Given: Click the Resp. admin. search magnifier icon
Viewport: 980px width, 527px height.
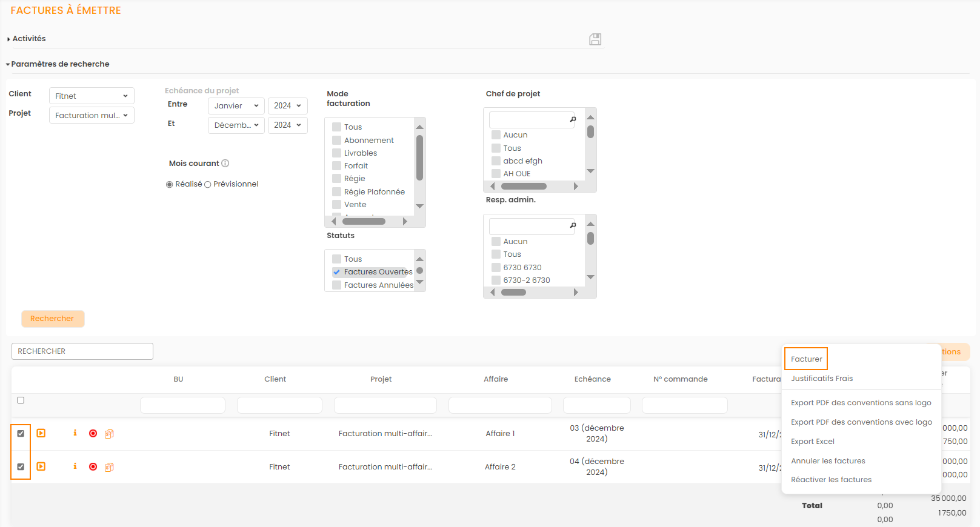Looking at the screenshot, I should tap(573, 226).
